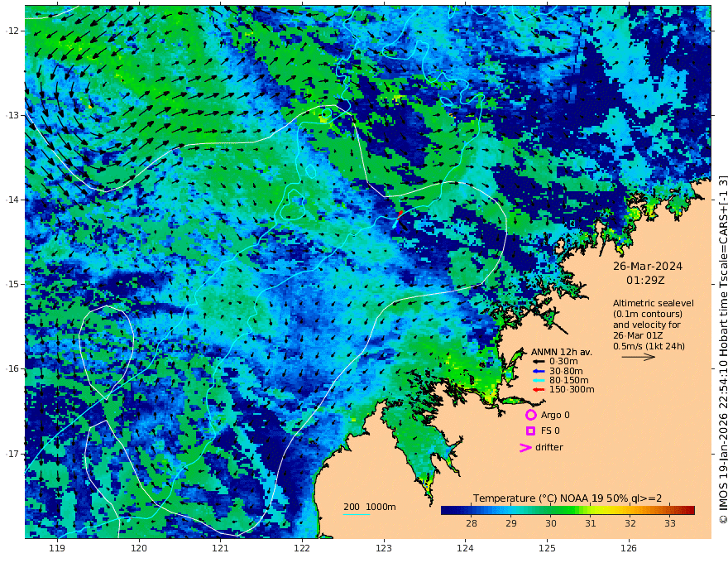The height and width of the screenshot is (563, 728).
Task: Click the longitude axis label 126
Action: tap(629, 548)
